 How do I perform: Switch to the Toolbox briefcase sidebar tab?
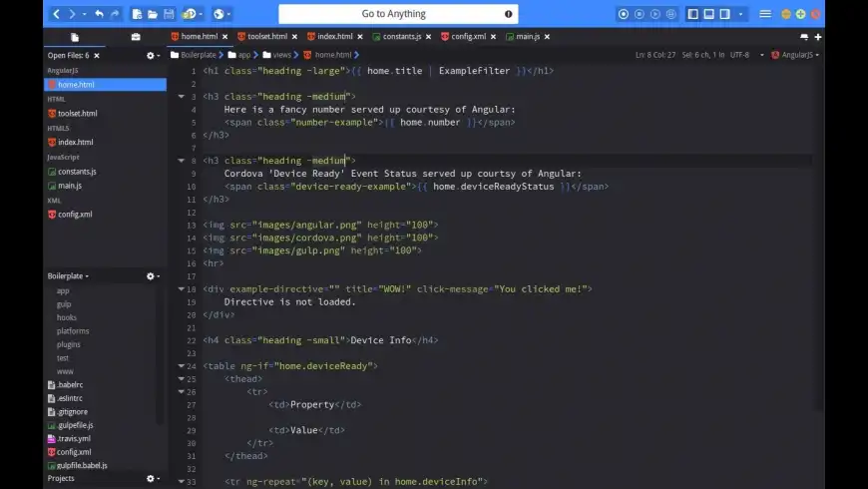pos(136,37)
